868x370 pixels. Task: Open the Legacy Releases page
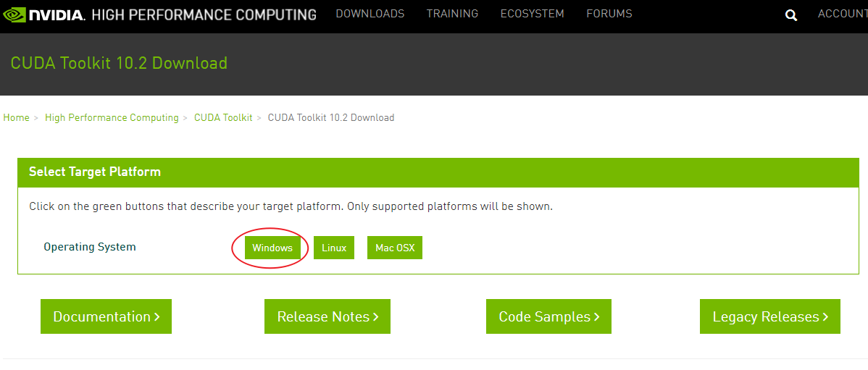[x=770, y=316]
